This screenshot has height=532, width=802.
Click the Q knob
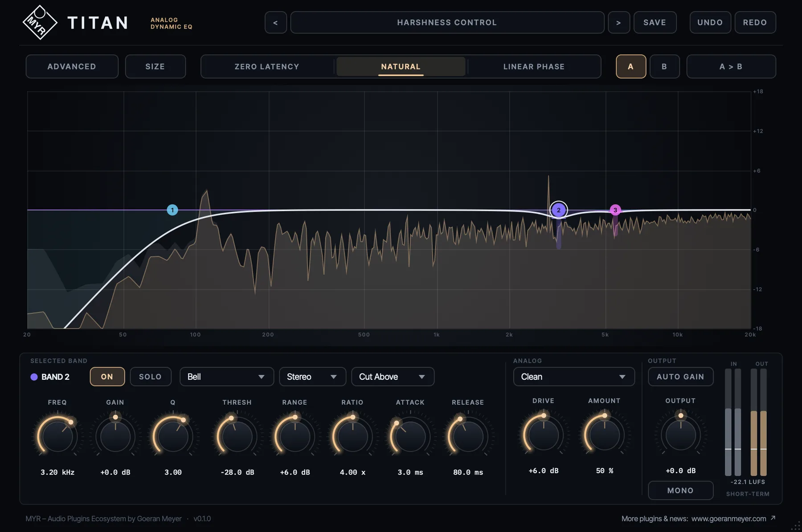(x=173, y=436)
